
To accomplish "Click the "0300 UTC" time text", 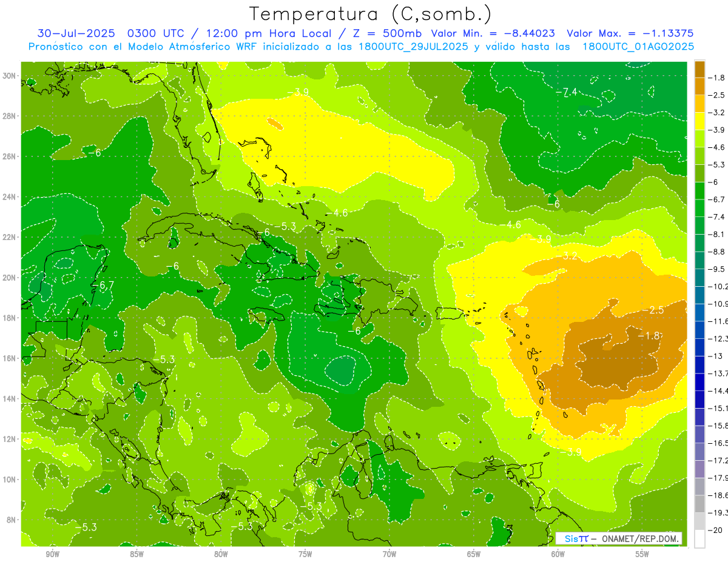I will 157,33.
